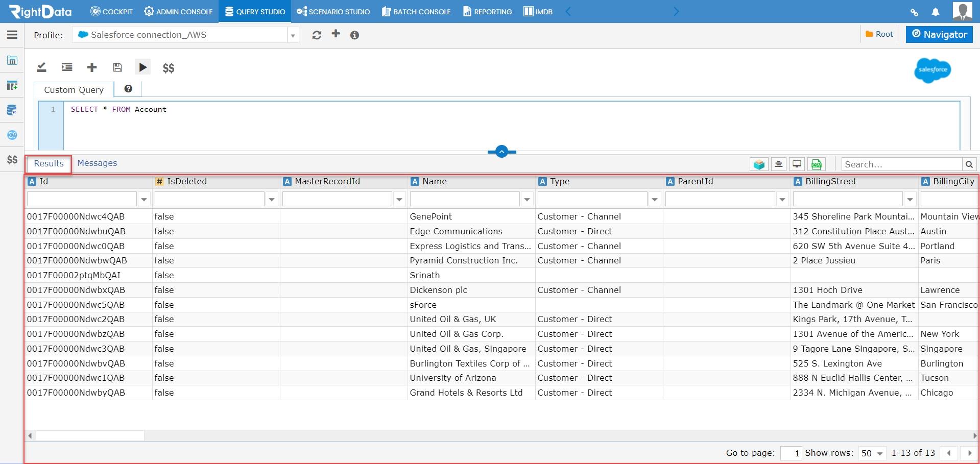Select the Results tab
The width and height of the screenshot is (980, 464).
(49, 163)
